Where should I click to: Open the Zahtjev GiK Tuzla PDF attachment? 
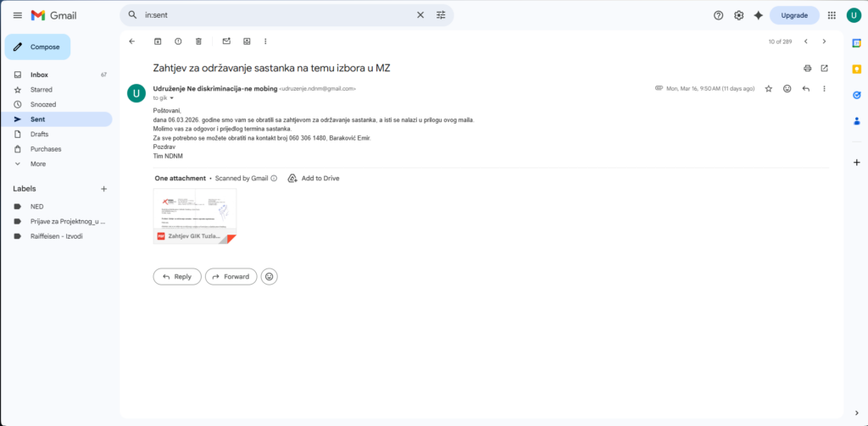(x=195, y=216)
